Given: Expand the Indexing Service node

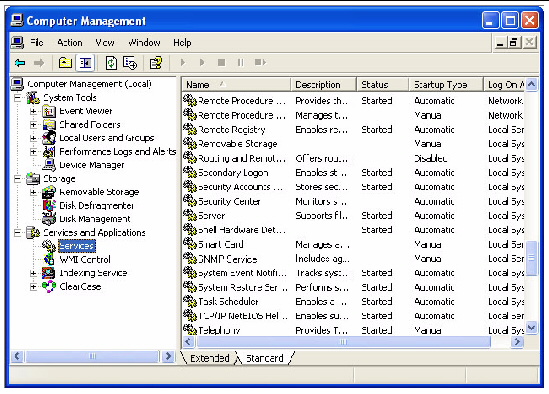Looking at the screenshot, I should coord(33,273).
